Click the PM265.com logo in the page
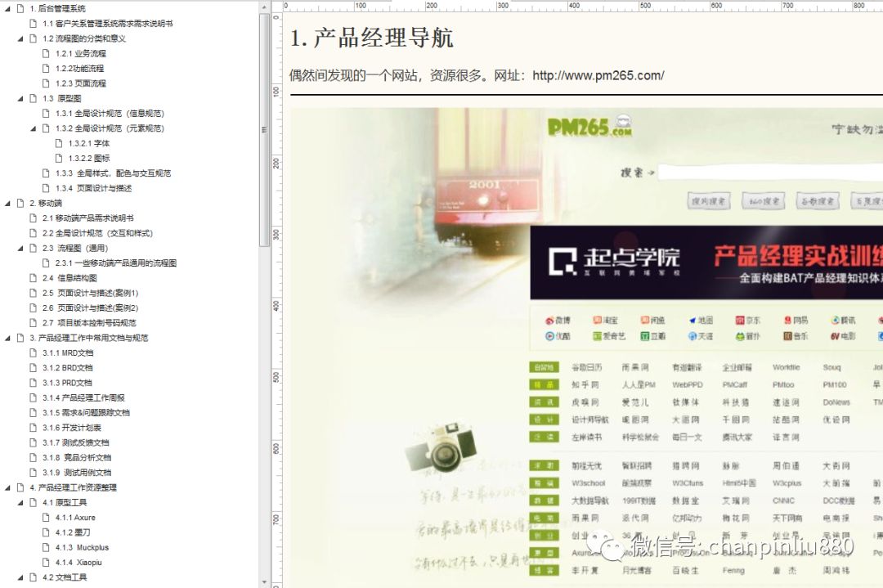This screenshot has width=883, height=588. [589, 126]
